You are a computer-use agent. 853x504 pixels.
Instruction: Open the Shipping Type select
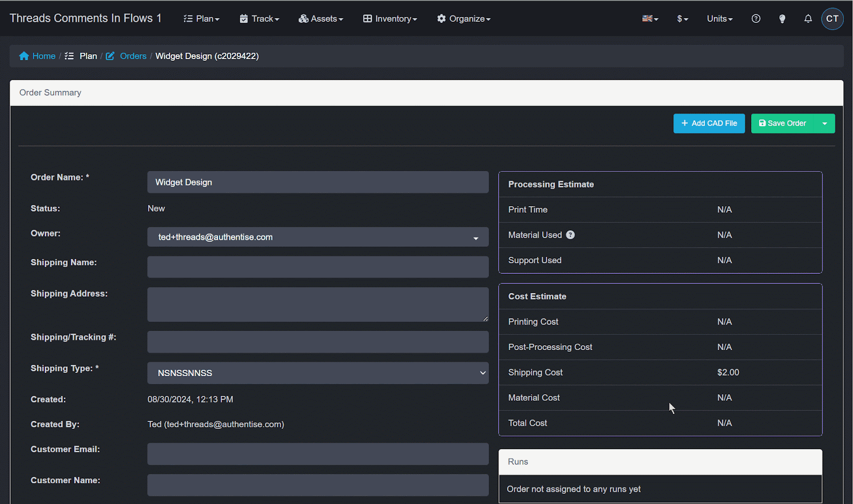(x=318, y=373)
